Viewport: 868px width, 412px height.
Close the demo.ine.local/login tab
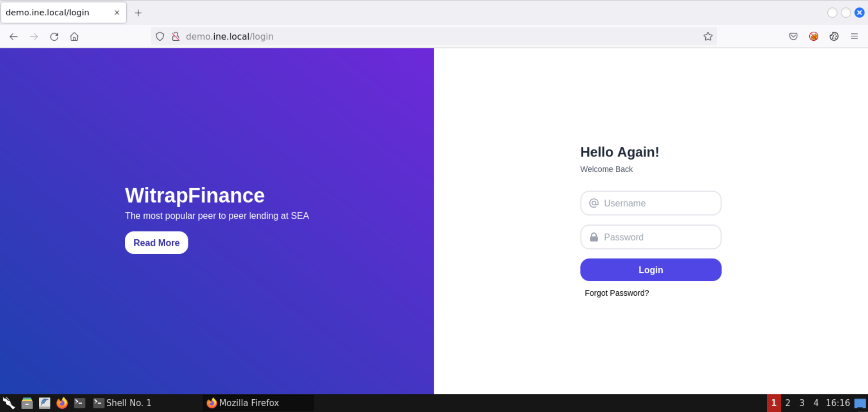click(117, 13)
